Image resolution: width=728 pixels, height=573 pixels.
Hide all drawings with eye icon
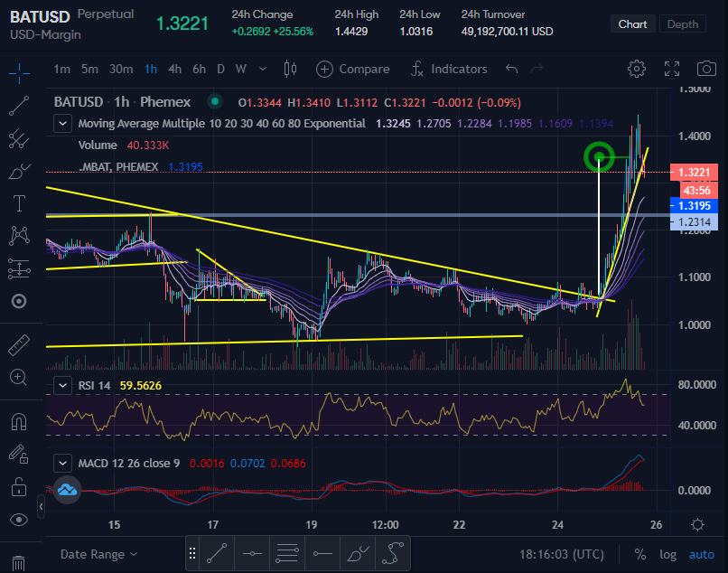tap(19, 520)
